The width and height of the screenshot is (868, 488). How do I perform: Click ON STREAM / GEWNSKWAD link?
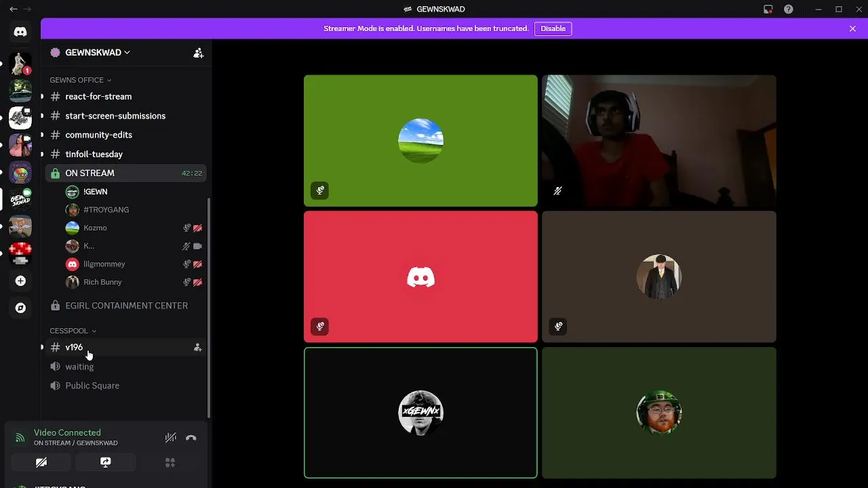tap(75, 443)
